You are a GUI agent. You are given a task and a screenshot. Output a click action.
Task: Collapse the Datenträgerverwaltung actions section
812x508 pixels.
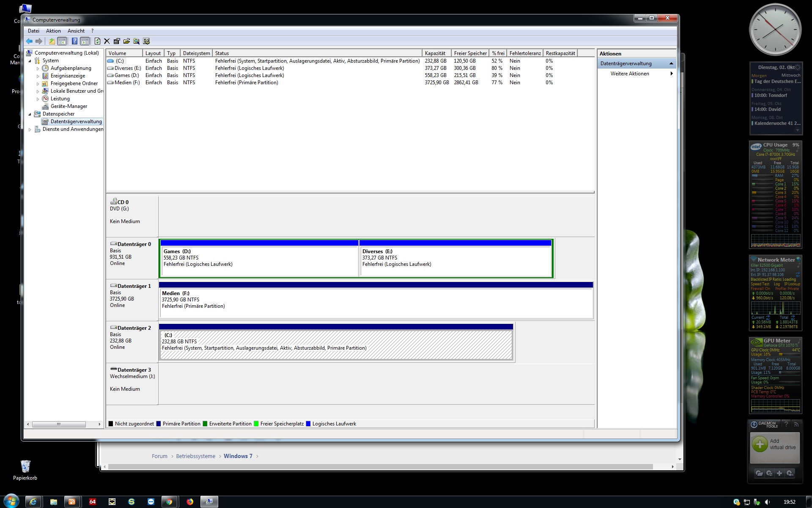[x=671, y=63]
